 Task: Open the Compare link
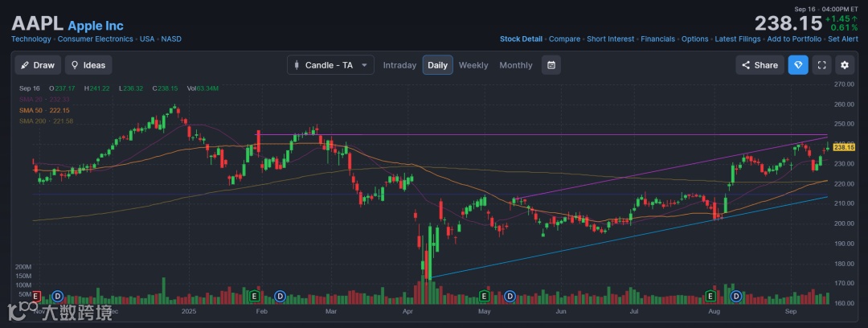click(565, 39)
